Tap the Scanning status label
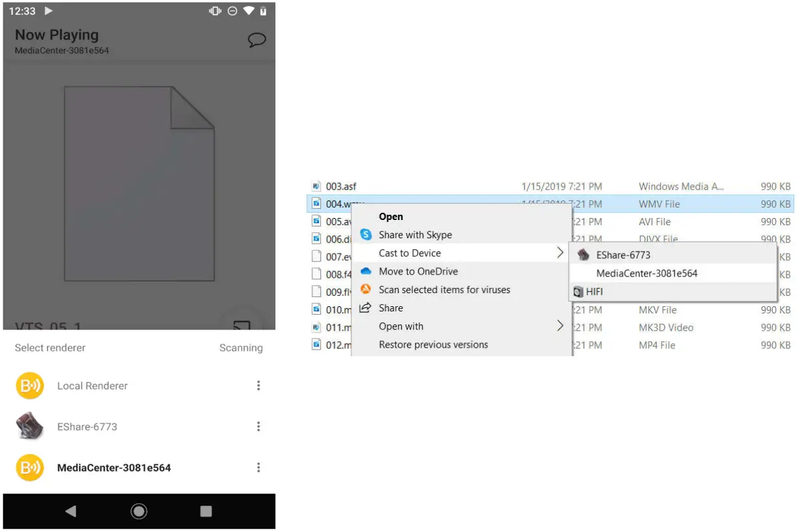 click(x=241, y=348)
